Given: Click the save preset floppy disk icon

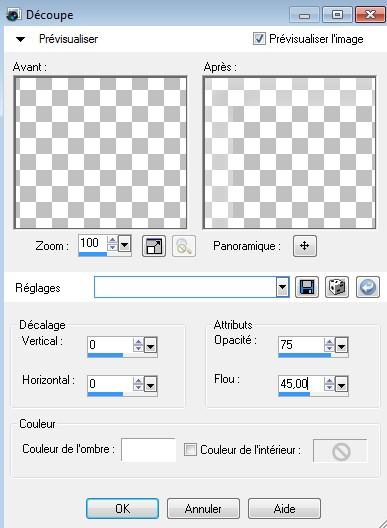Looking at the screenshot, I should pyautogui.click(x=307, y=287).
